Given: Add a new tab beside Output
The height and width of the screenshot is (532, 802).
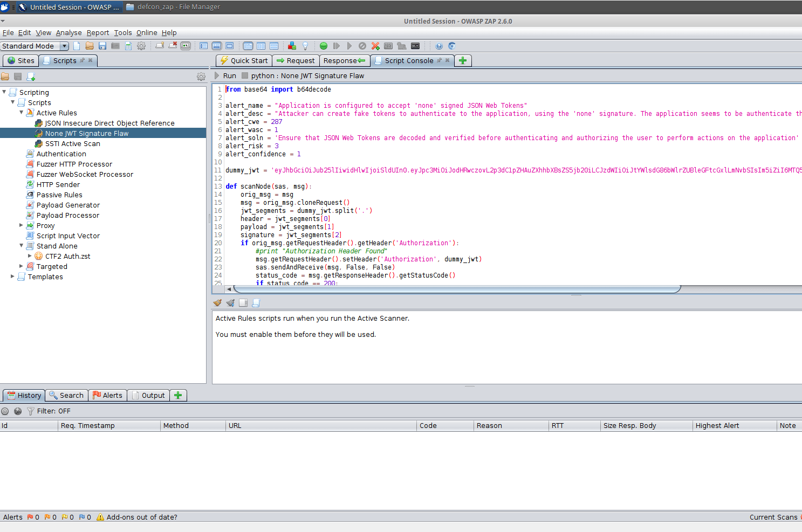Looking at the screenshot, I should click(x=178, y=395).
